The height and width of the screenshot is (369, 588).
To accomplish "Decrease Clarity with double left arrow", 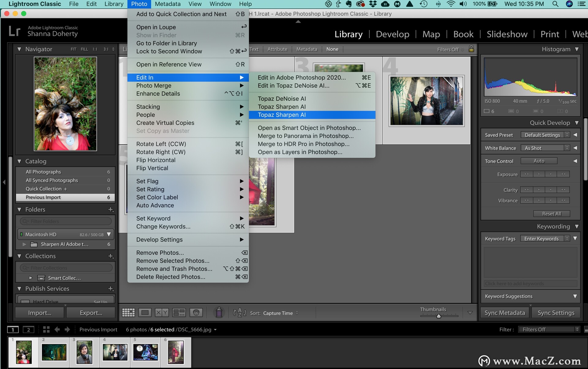I will click(526, 190).
